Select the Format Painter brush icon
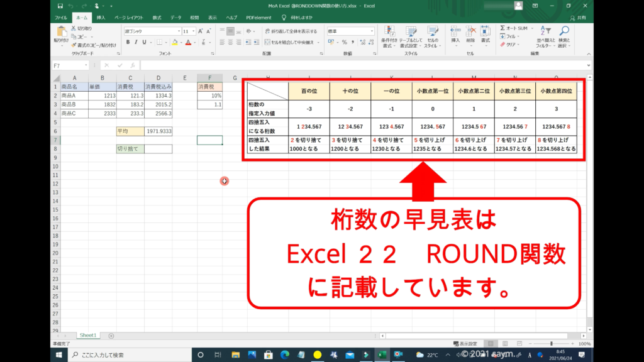The height and width of the screenshot is (362, 644). (x=73, y=45)
